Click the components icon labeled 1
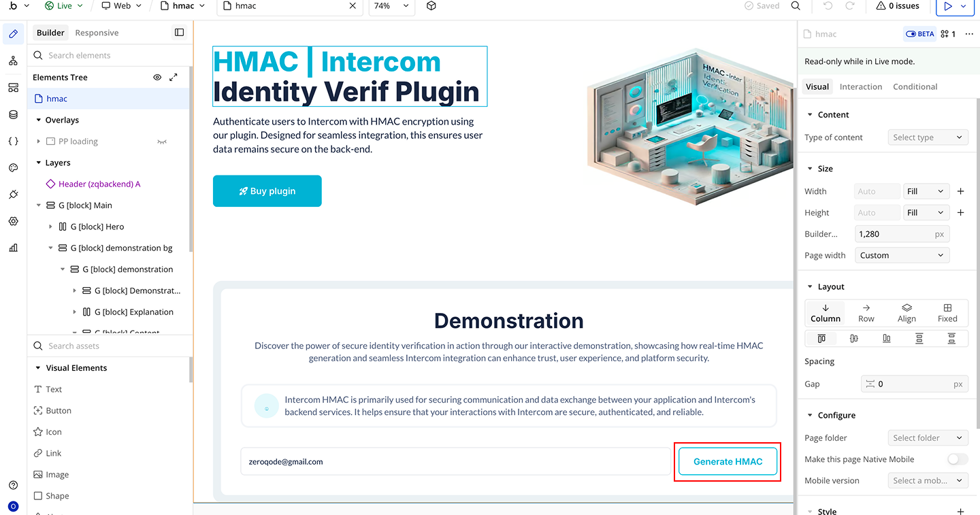 [948, 34]
